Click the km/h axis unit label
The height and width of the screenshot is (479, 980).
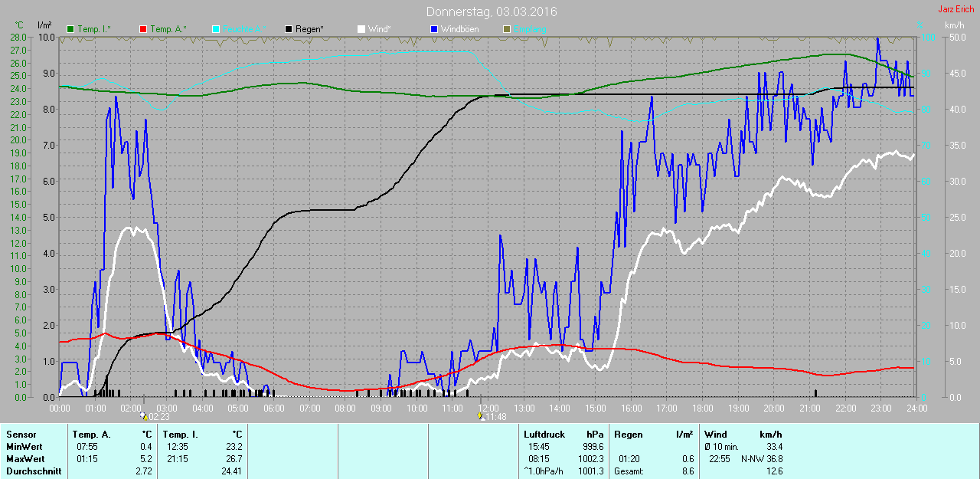coord(954,25)
